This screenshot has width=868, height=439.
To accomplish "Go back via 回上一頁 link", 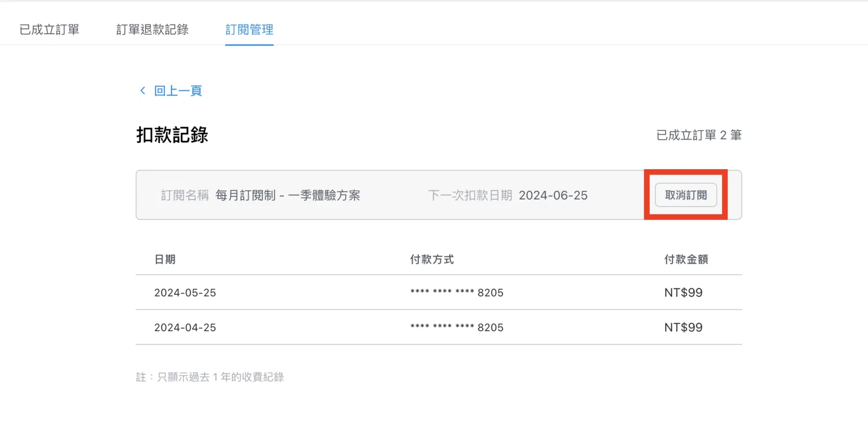I will (178, 91).
